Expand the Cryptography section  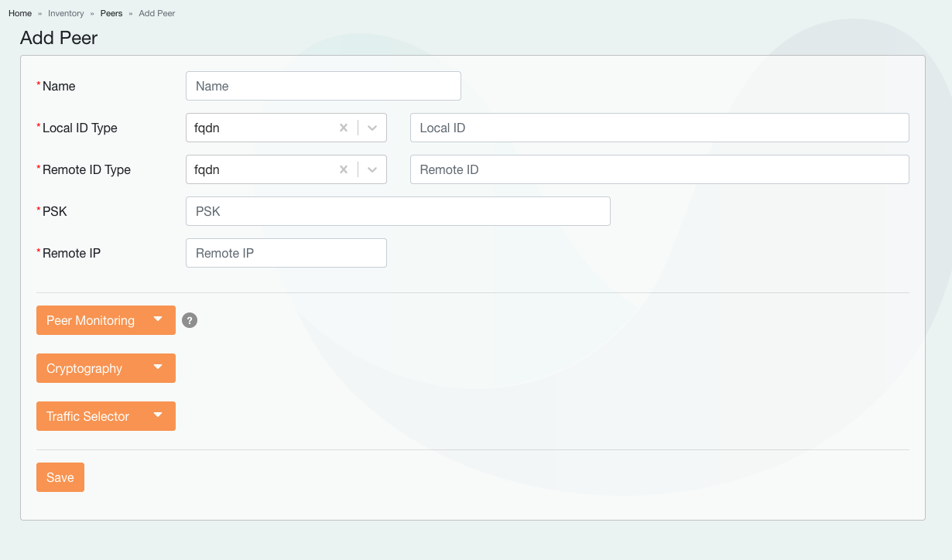[x=105, y=368]
